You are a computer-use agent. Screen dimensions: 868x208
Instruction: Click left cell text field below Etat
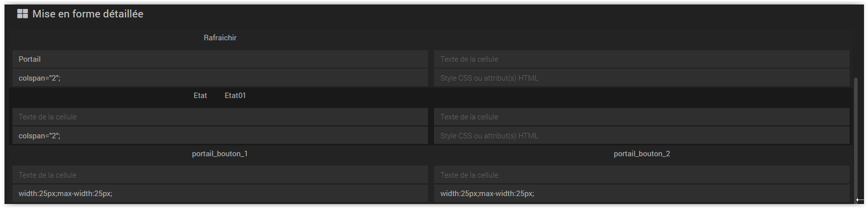[220, 117]
